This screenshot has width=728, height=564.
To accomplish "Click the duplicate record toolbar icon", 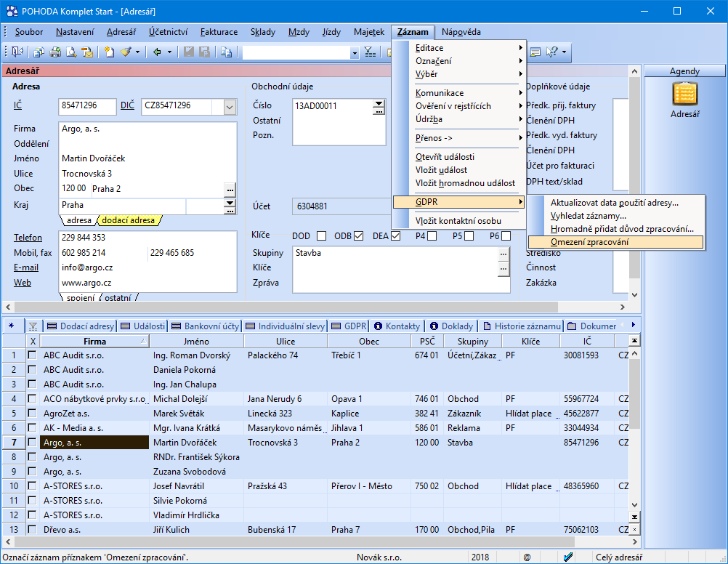I will pyautogui.click(x=227, y=52).
